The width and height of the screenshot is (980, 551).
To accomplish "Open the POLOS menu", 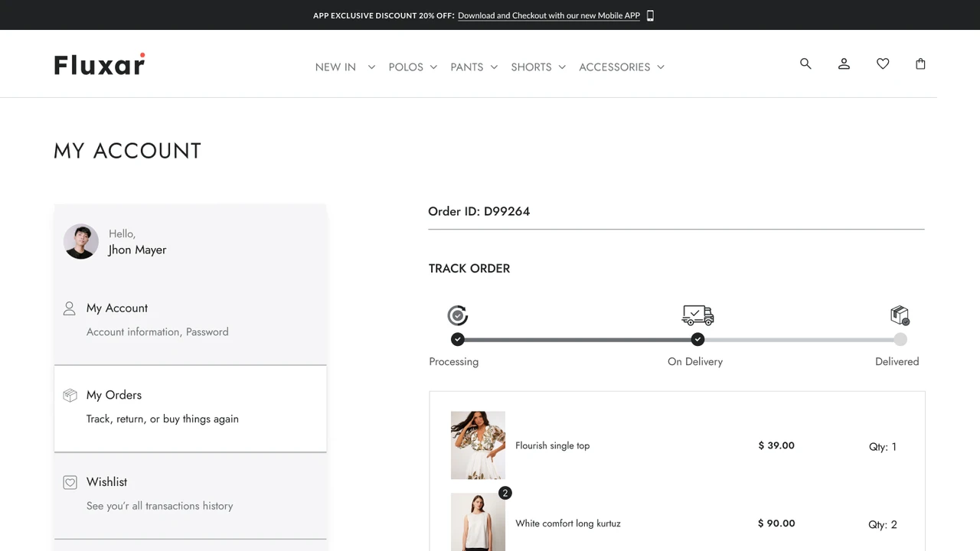I will tap(406, 67).
